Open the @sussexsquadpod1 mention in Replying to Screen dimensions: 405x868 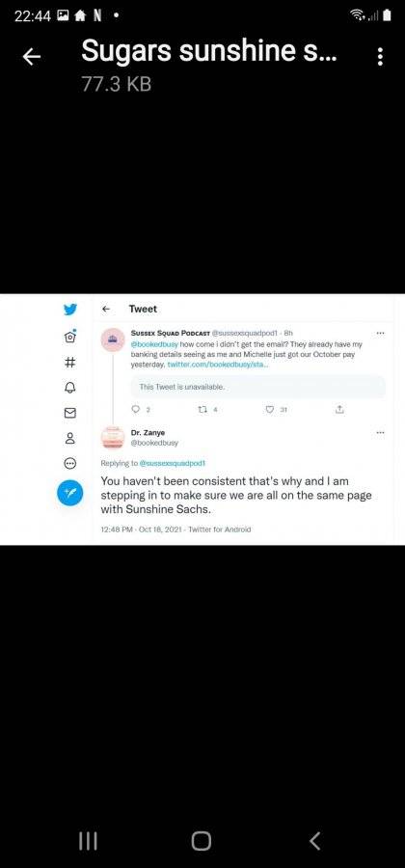[172, 463]
